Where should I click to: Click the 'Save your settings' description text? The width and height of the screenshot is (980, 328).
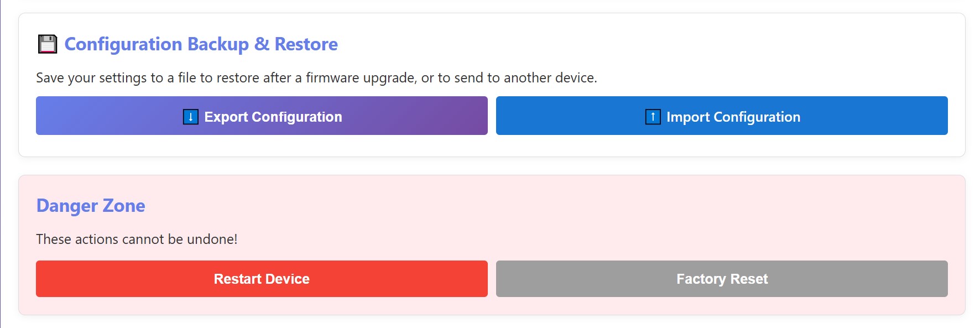tap(316, 78)
